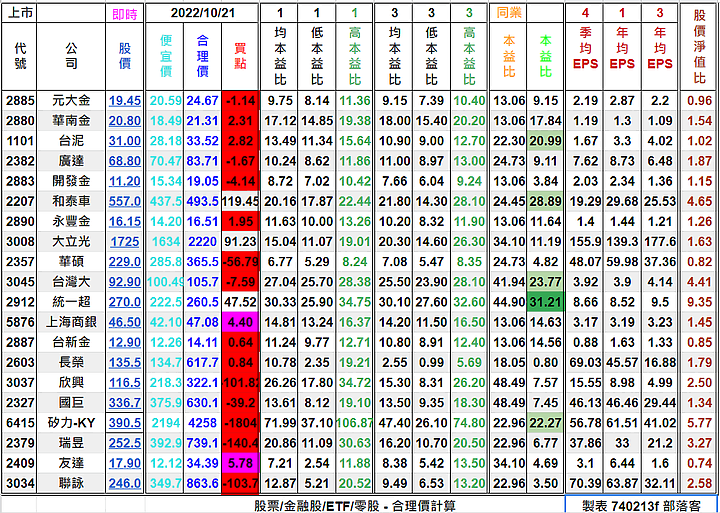Select the 即時 header cell

[x=125, y=13]
